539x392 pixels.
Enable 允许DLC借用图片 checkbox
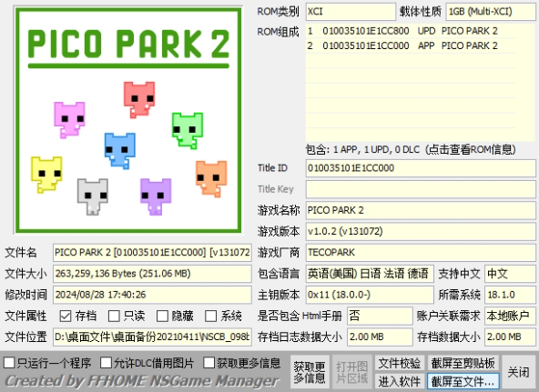(106, 363)
